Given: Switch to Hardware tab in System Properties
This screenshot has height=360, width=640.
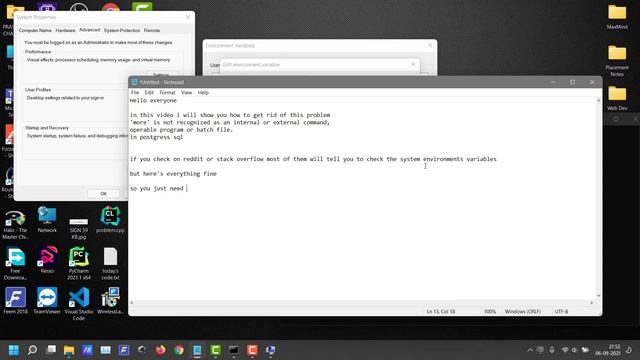Looking at the screenshot, I should [65, 30].
